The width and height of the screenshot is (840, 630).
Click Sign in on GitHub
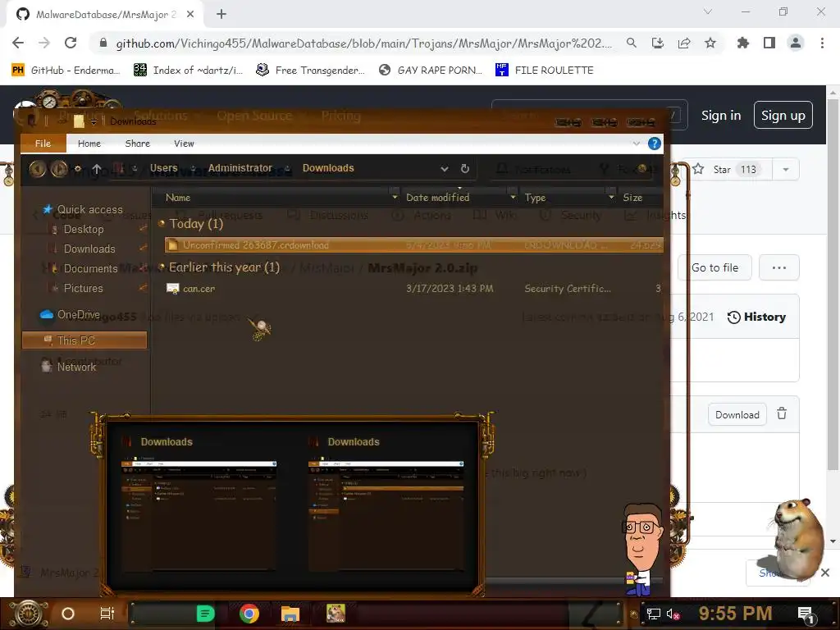721,116
